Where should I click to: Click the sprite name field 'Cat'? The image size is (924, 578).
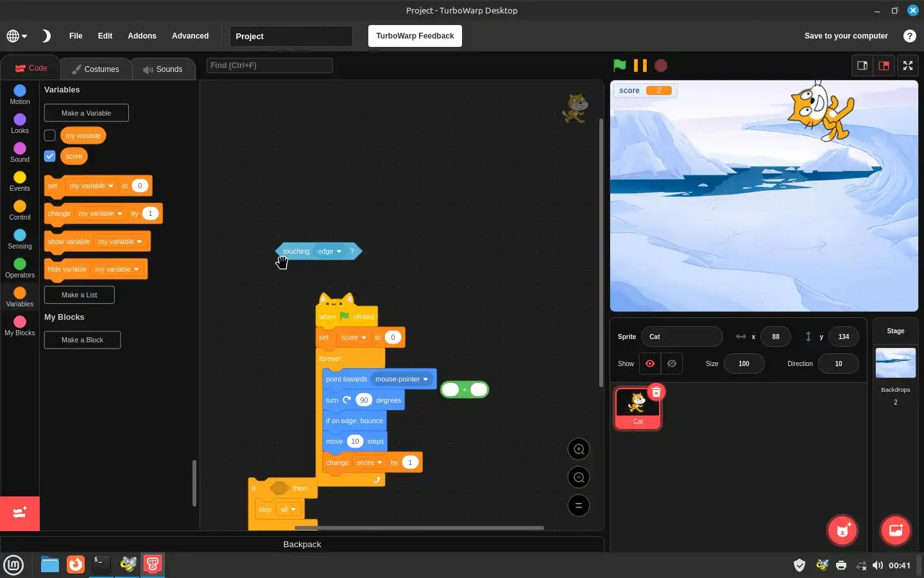pyautogui.click(x=681, y=337)
